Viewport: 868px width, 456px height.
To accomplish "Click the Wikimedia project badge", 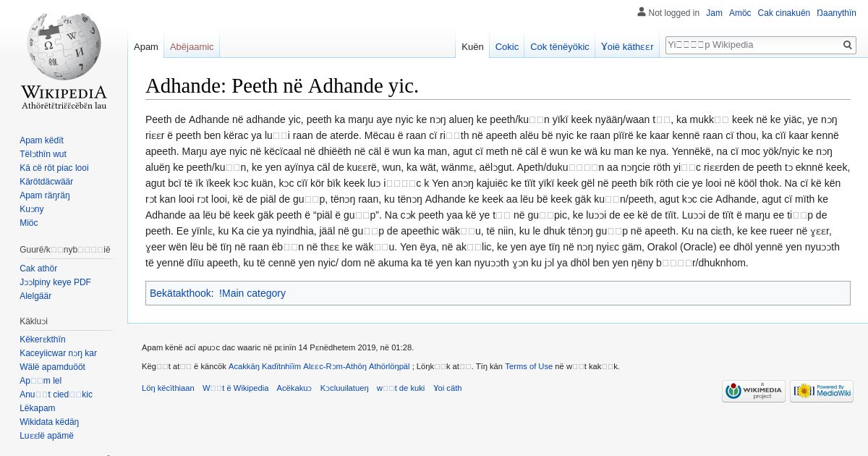I will (x=753, y=391).
